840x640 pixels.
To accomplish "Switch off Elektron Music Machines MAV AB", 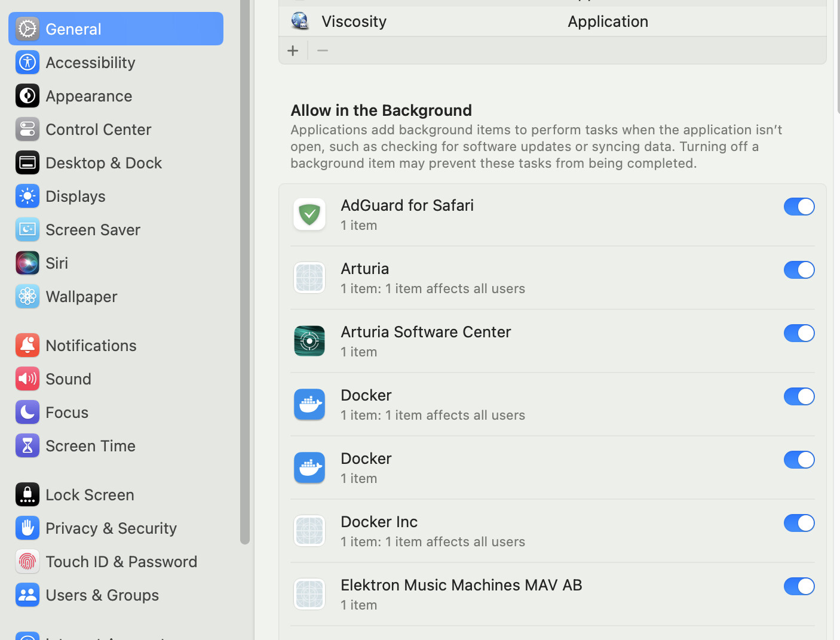I will click(x=799, y=586).
